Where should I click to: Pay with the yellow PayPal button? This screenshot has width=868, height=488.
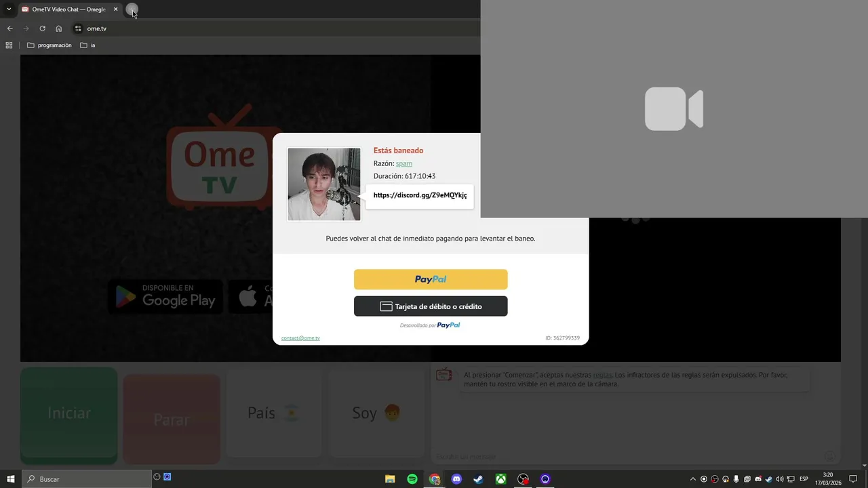coord(431,279)
